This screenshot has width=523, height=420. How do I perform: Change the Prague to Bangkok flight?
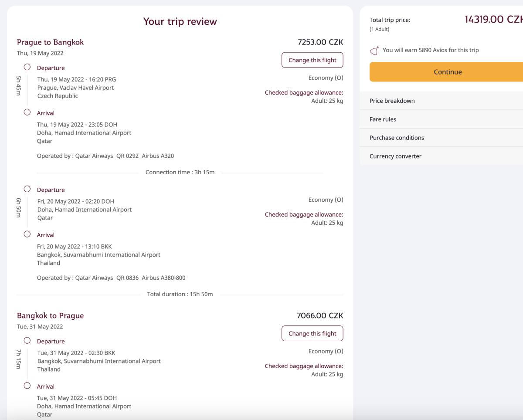312,60
